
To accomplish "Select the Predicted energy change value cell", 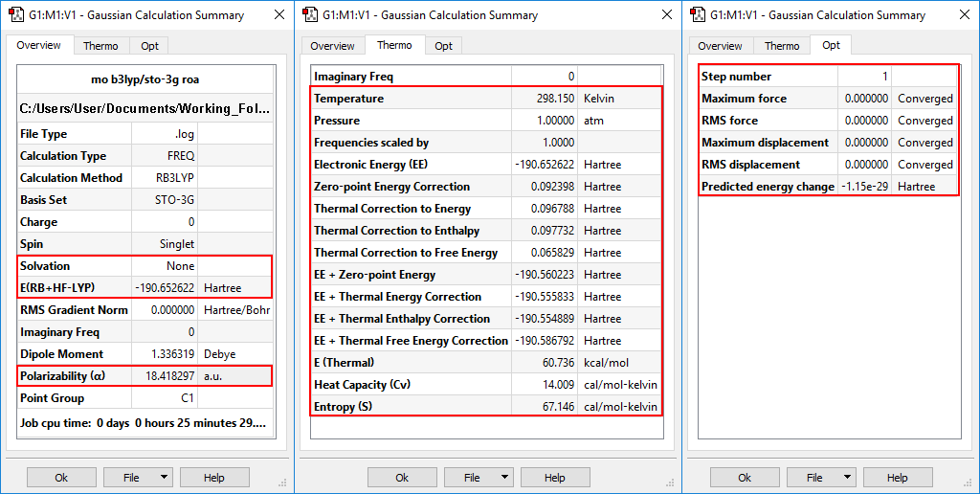I will click(x=865, y=187).
